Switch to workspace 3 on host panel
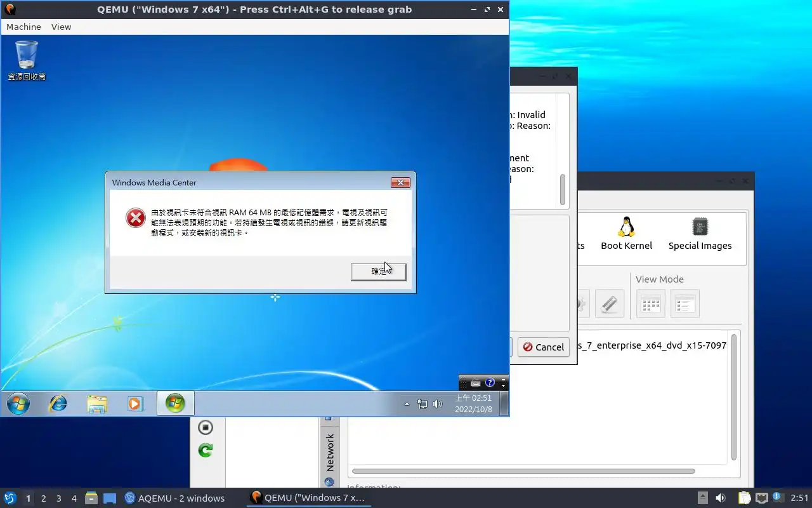This screenshot has width=812, height=508. pyautogui.click(x=59, y=498)
